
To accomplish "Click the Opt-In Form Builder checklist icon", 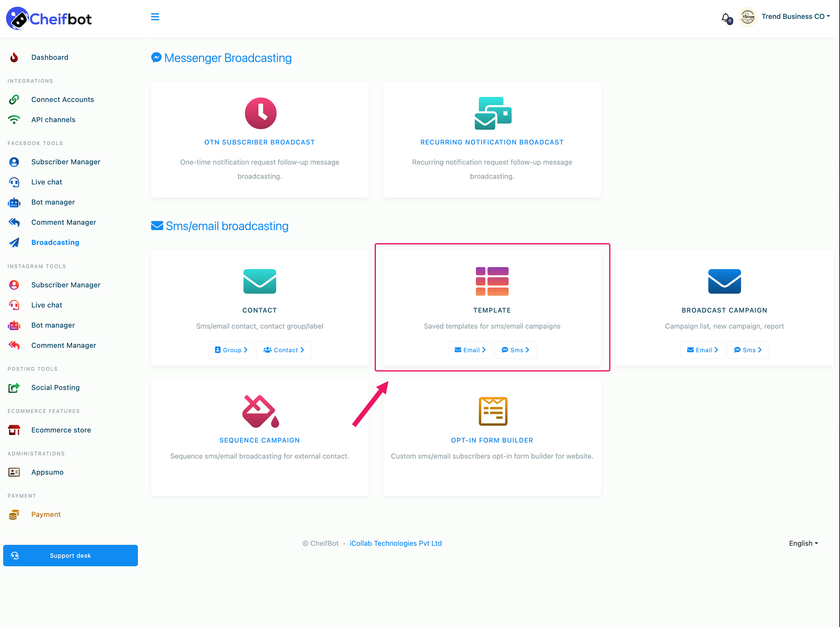I will (493, 411).
